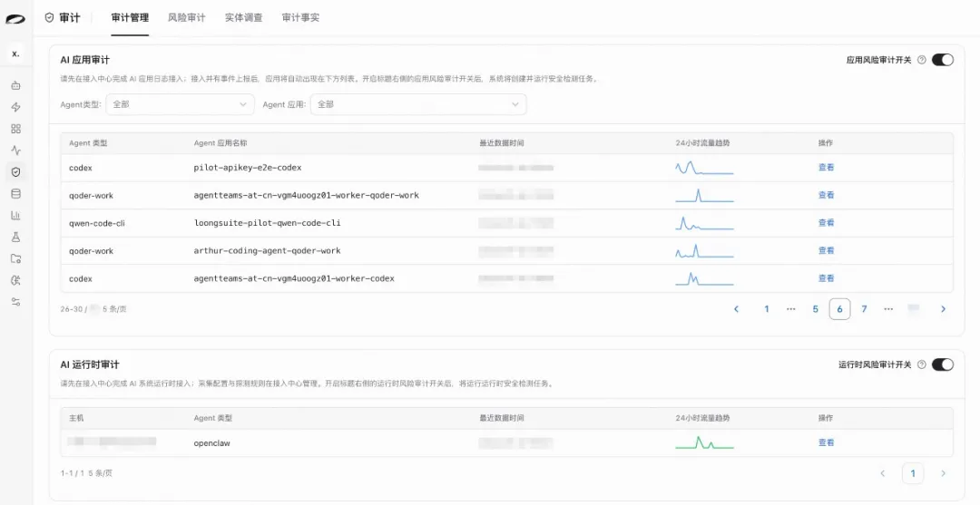Click the AI 应用审计 section heading
980x505 pixels.
tap(85, 60)
